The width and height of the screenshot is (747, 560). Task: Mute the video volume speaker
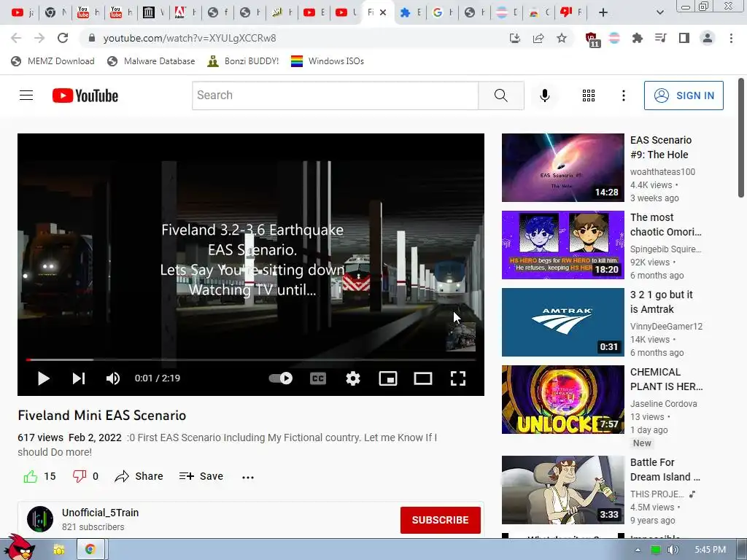pos(113,378)
